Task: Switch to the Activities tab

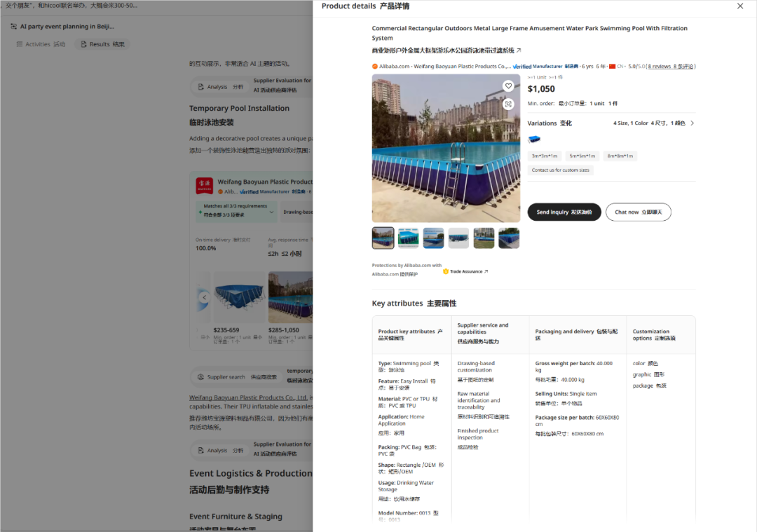Action: (41, 44)
